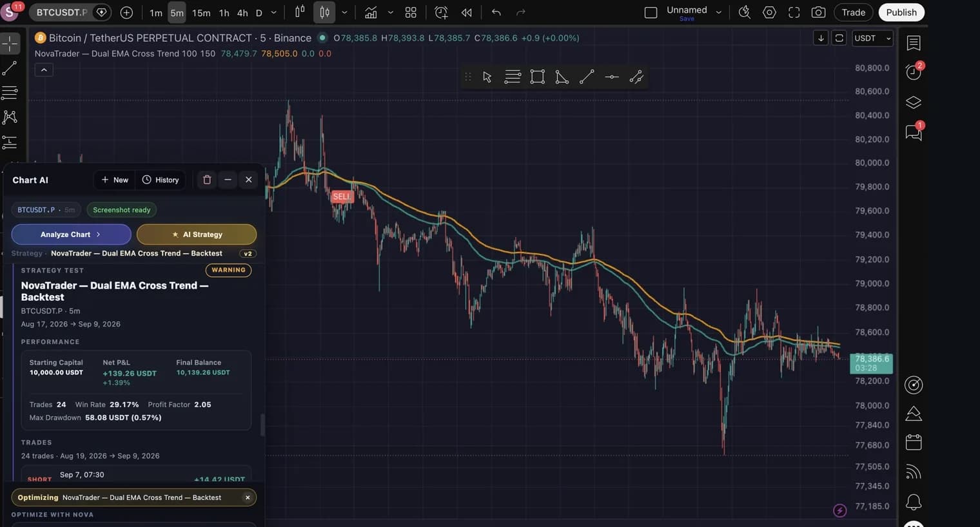Add a symbol with the plus icon

click(126, 12)
